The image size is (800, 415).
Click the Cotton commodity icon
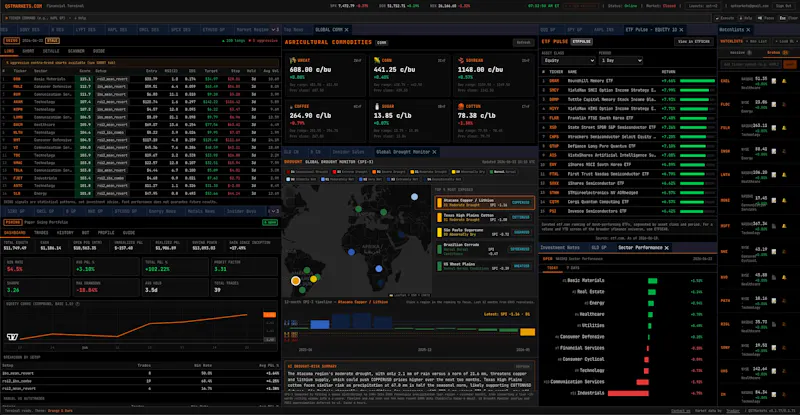[x=461, y=107]
